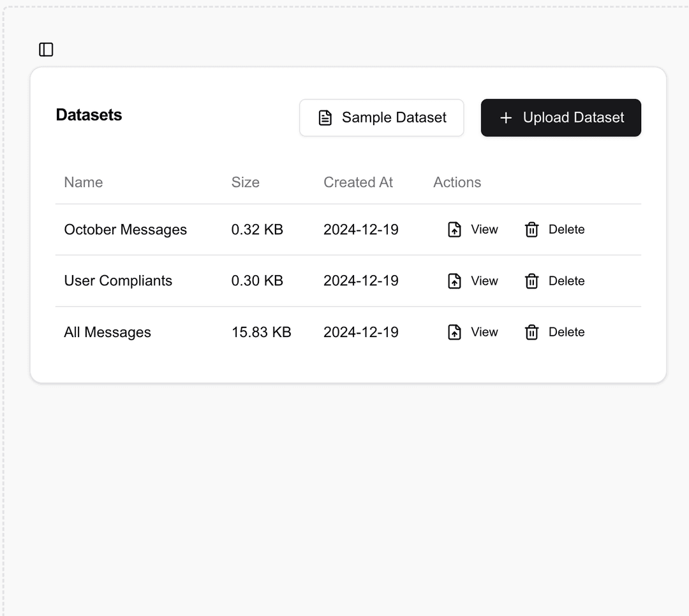This screenshot has width=689, height=616.
Task: Open the Sample Dataset button
Action: tap(382, 118)
